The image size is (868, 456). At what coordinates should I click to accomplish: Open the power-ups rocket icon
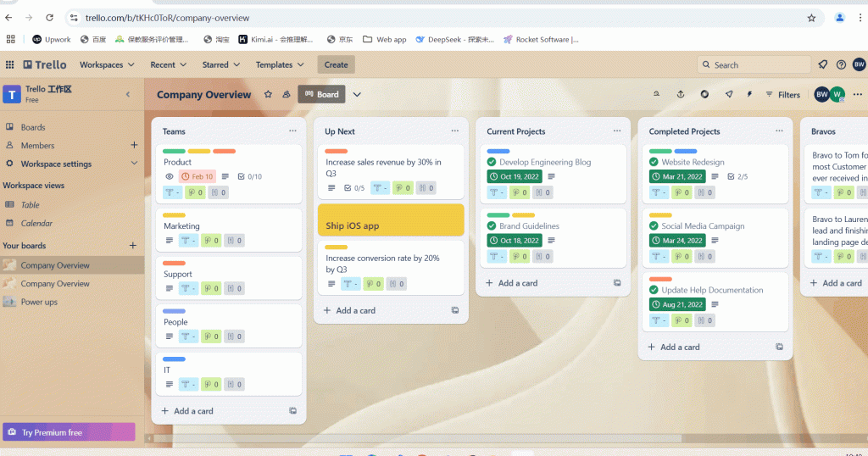tap(728, 94)
